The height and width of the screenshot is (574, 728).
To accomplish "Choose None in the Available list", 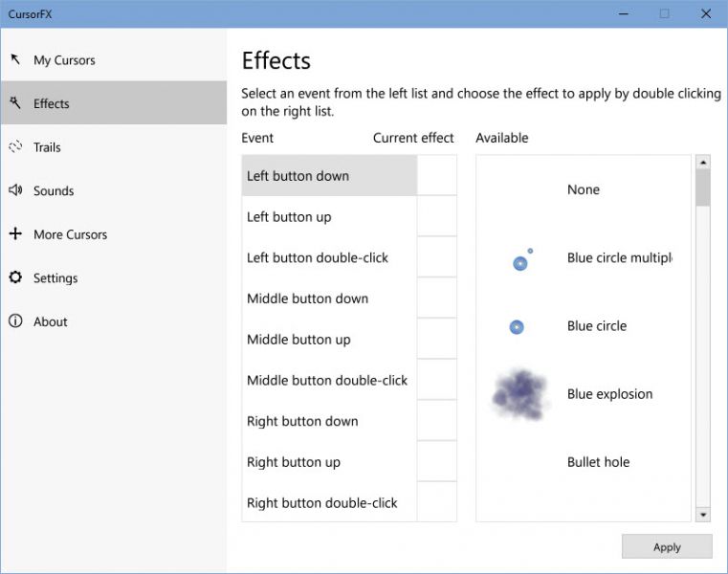I will (584, 189).
